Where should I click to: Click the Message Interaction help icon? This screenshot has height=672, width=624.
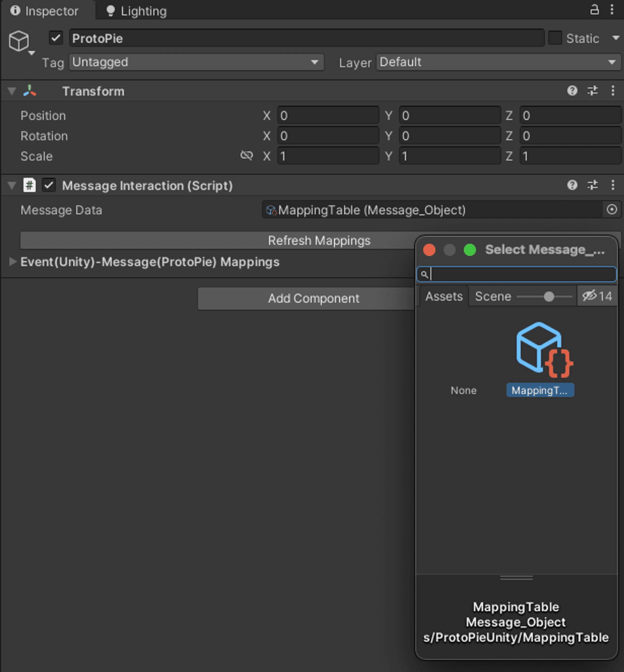[572, 185]
